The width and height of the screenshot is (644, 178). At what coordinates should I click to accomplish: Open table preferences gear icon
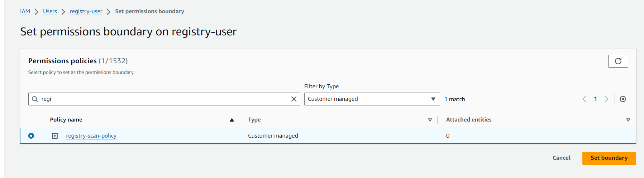623,99
